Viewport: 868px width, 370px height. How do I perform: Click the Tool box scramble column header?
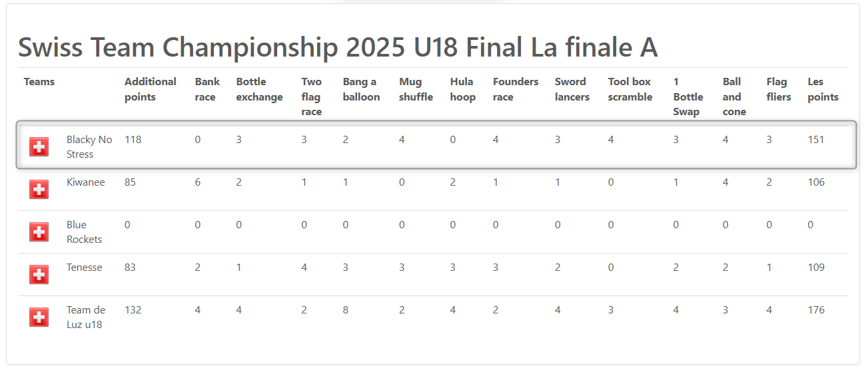[x=630, y=89]
